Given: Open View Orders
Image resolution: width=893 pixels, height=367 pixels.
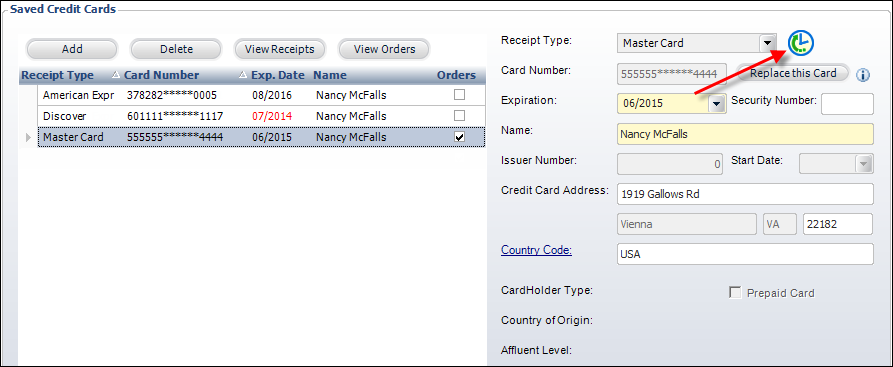Looking at the screenshot, I should (384, 49).
